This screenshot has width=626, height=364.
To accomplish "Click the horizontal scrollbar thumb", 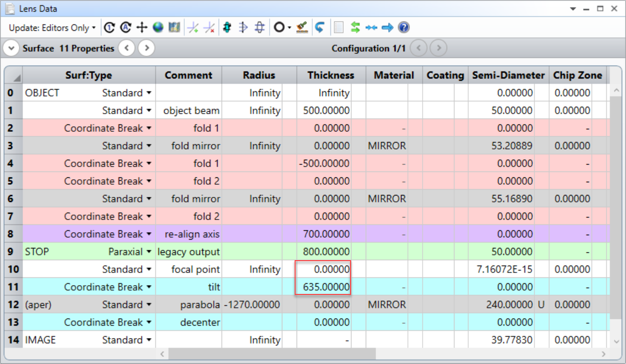I will click(x=272, y=353).
